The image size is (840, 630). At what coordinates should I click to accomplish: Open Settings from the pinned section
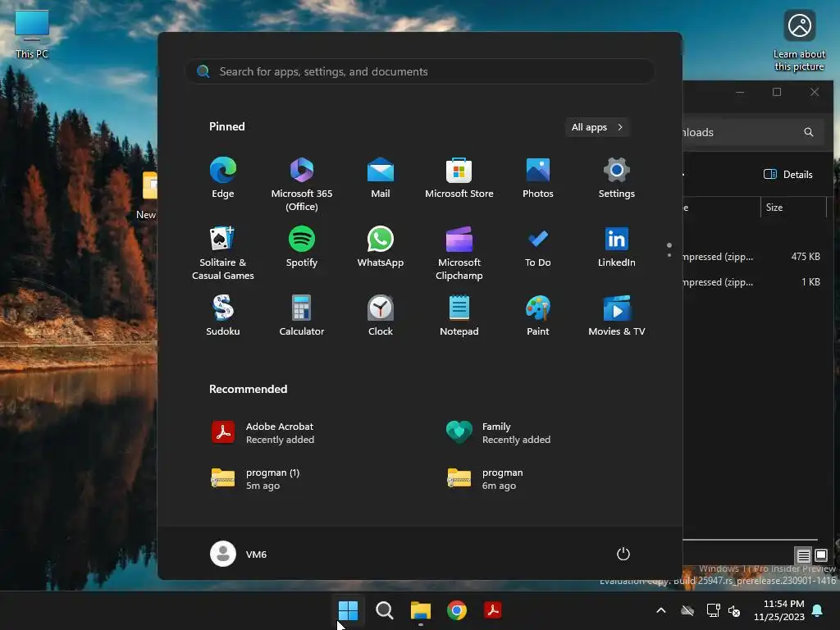coord(617,178)
